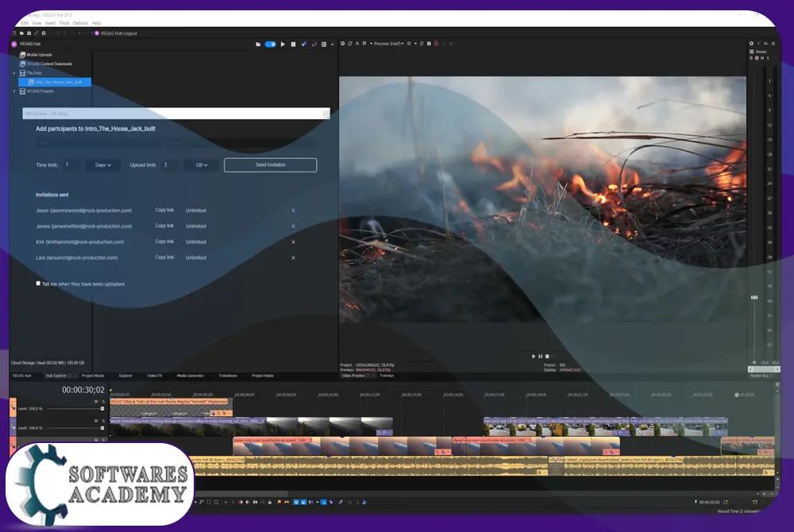Click the Open project folder icon in main toolbar

(21, 33)
